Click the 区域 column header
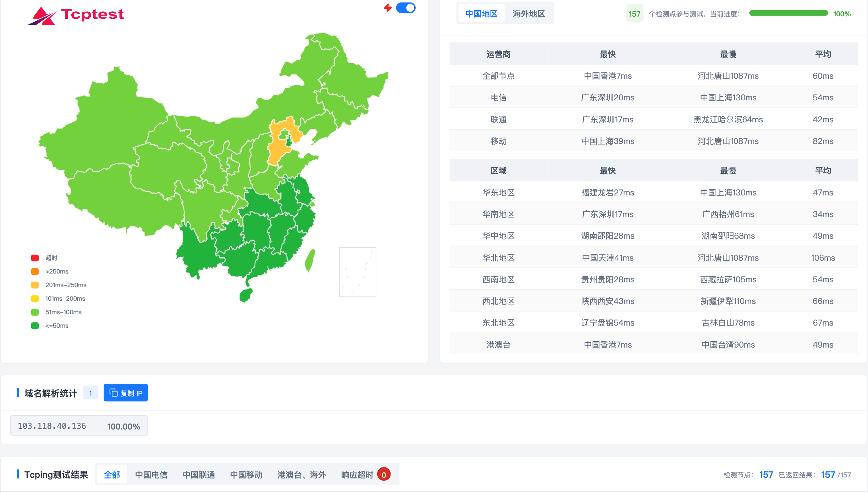Image resolution: width=868 pixels, height=493 pixels. pos(498,171)
